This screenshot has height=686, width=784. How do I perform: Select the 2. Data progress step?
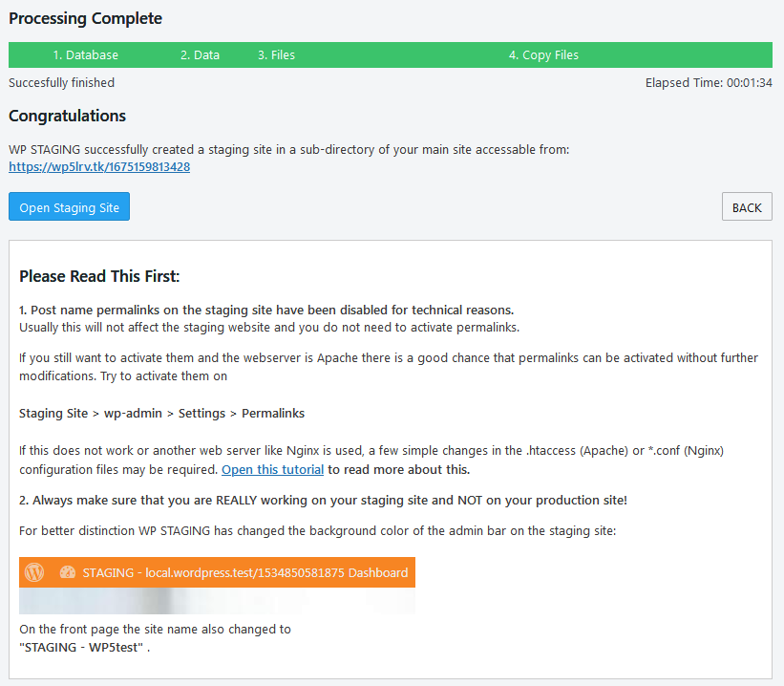[x=200, y=55]
